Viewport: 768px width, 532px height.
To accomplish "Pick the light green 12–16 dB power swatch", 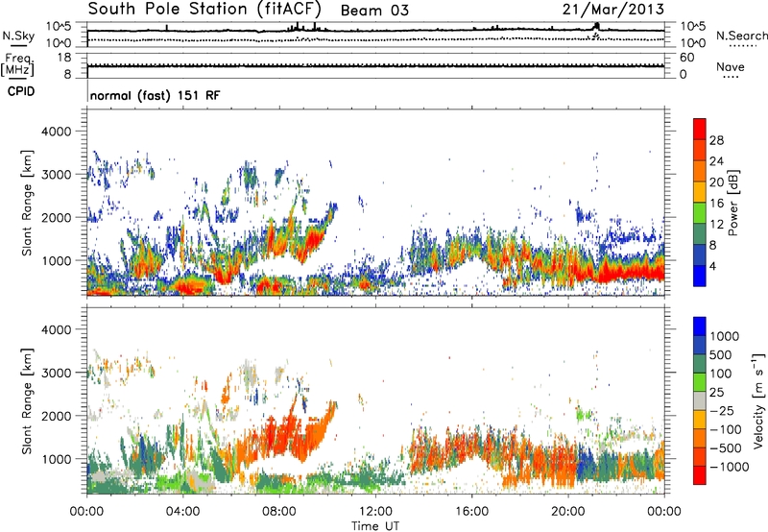I will (x=700, y=213).
